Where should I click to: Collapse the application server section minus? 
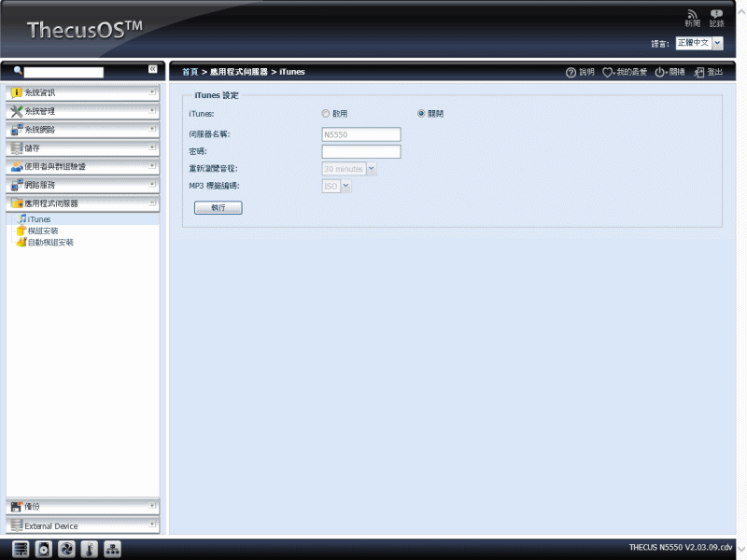coord(152,203)
